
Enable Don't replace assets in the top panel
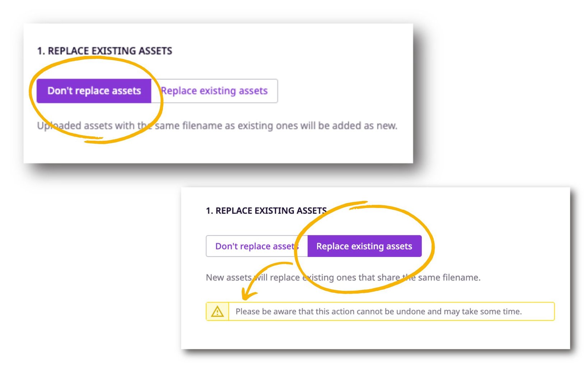[94, 91]
